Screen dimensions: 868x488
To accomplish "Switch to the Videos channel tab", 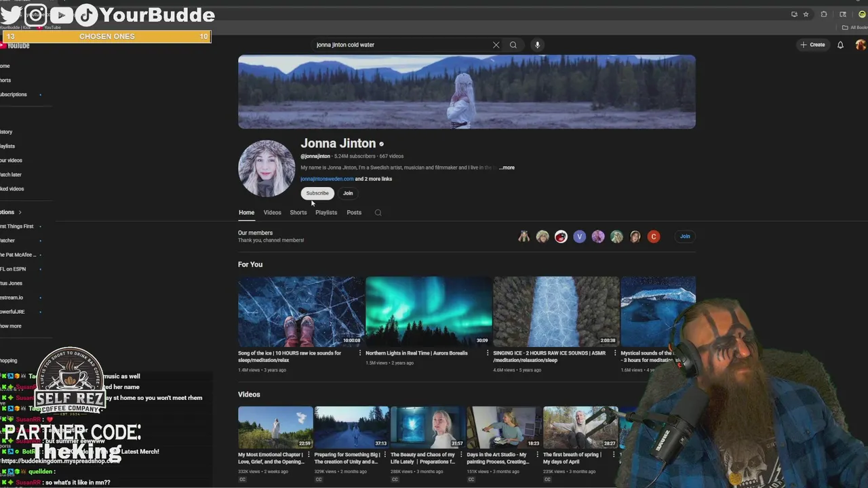I will pos(272,213).
